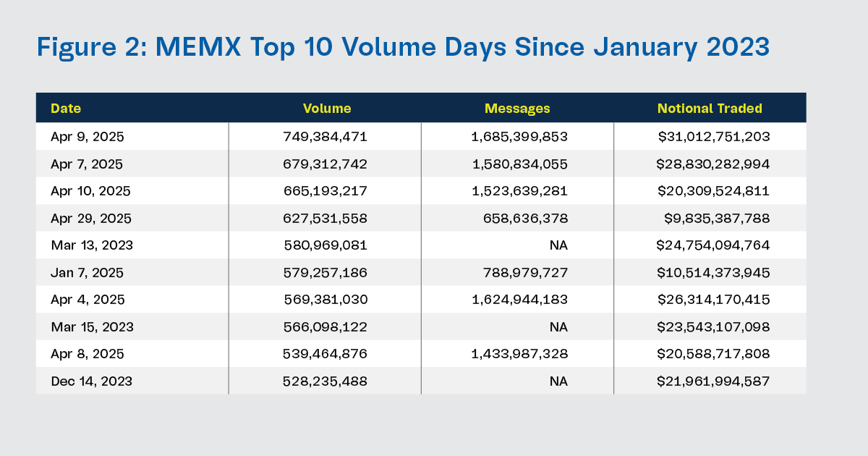Select the Apr 9, 2025 date cell
868x456 pixels.
click(x=82, y=136)
